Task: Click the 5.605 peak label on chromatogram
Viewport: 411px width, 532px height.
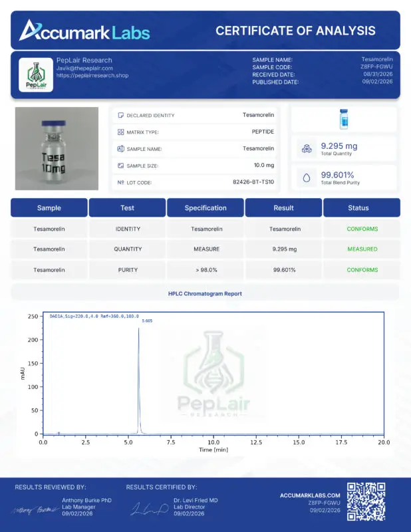Action: [x=147, y=321]
